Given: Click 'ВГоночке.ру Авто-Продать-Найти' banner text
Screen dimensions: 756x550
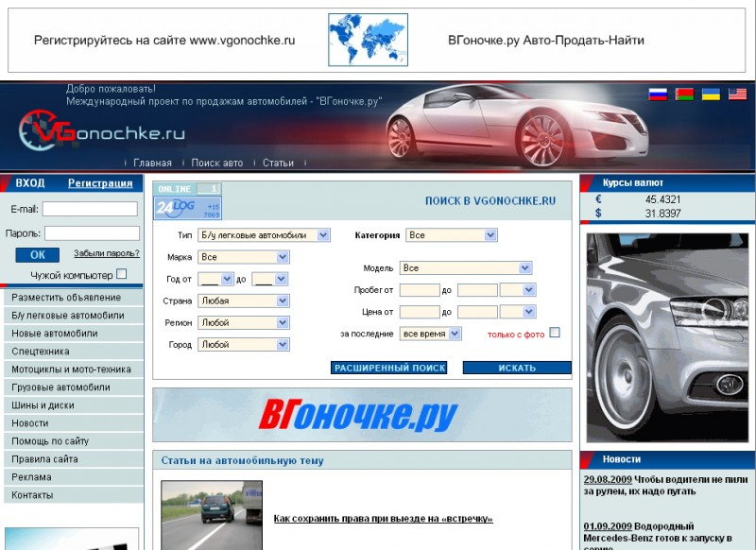Looking at the screenshot, I should coord(546,40).
